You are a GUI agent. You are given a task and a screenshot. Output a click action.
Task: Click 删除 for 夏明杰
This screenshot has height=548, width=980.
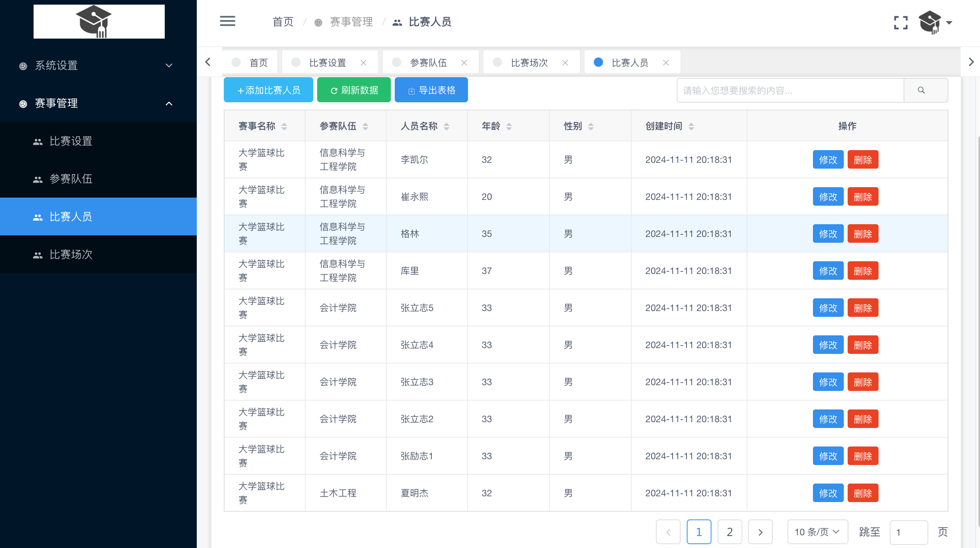863,493
